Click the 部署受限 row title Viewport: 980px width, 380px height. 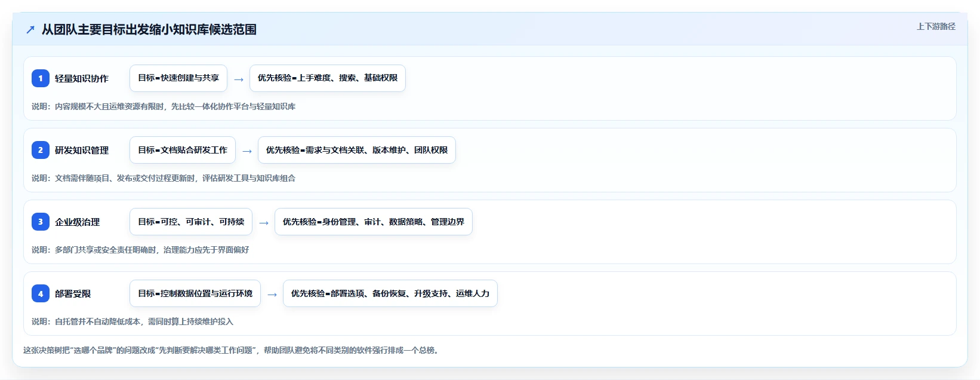[x=73, y=293]
